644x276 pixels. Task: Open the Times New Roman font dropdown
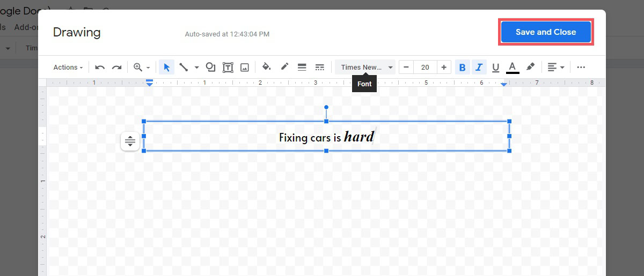pyautogui.click(x=366, y=67)
